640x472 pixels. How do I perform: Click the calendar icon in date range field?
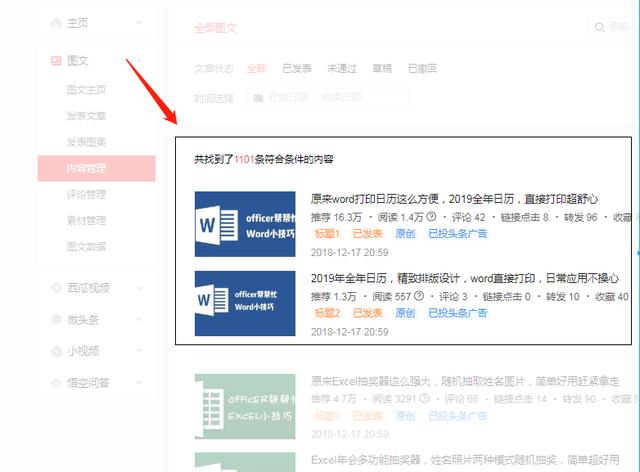[258, 98]
